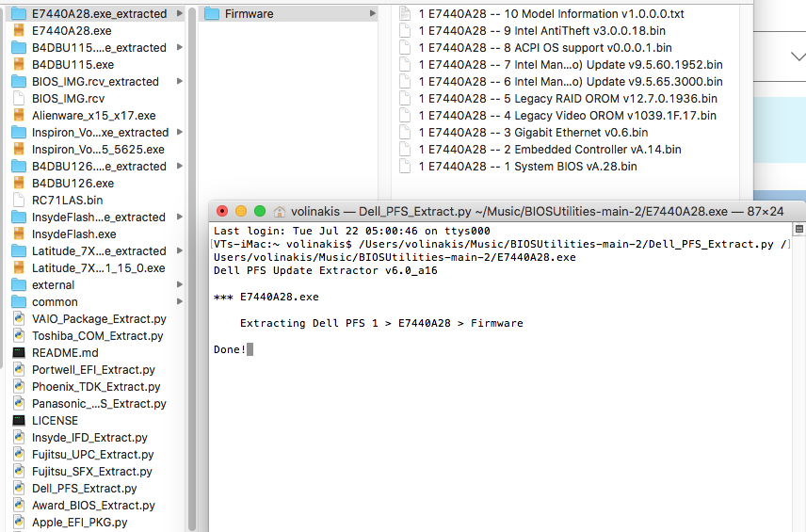Click the common folder icon

tap(19, 302)
